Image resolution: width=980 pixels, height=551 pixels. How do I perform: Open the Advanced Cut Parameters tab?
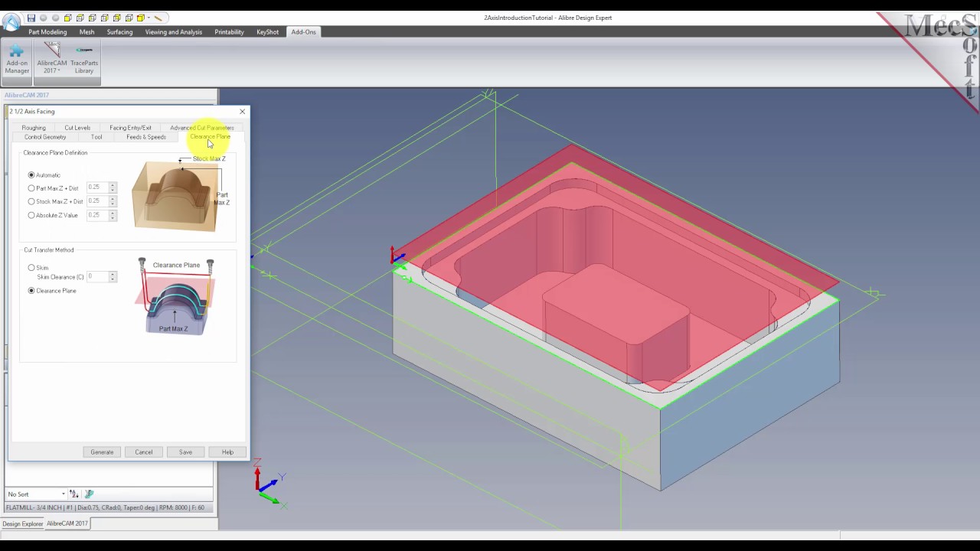point(201,128)
